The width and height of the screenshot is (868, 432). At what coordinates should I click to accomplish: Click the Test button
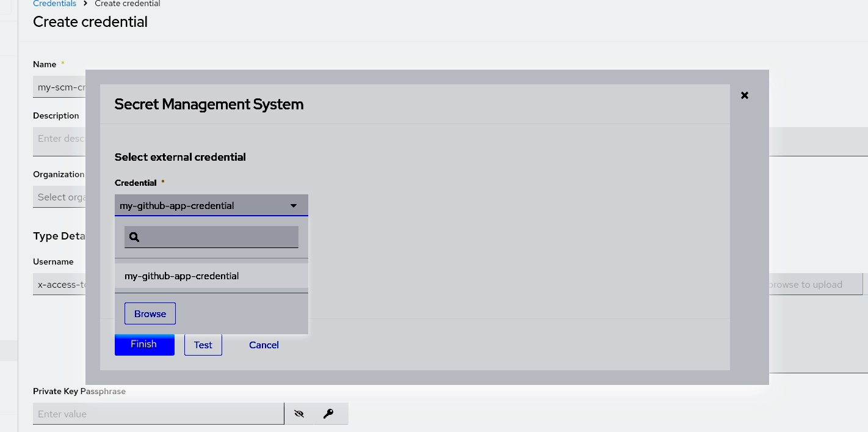coord(203,345)
